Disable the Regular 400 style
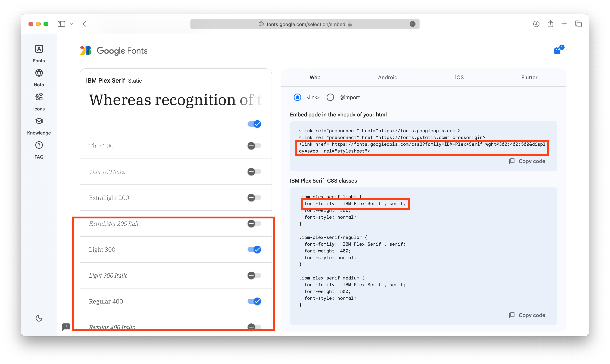Image resolution: width=610 pixels, height=364 pixels. [x=254, y=301]
